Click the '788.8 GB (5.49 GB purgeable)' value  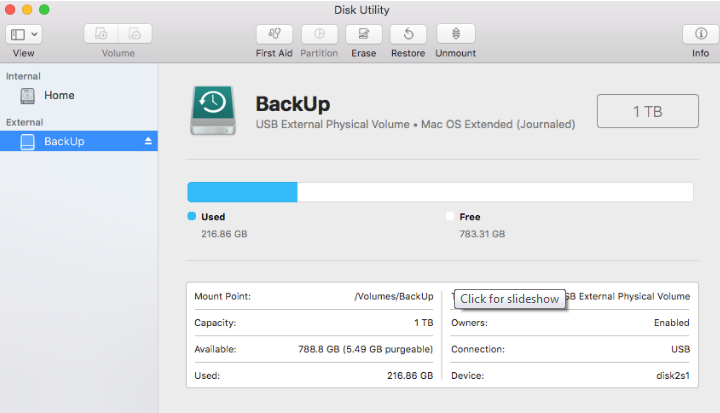[366, 349]
